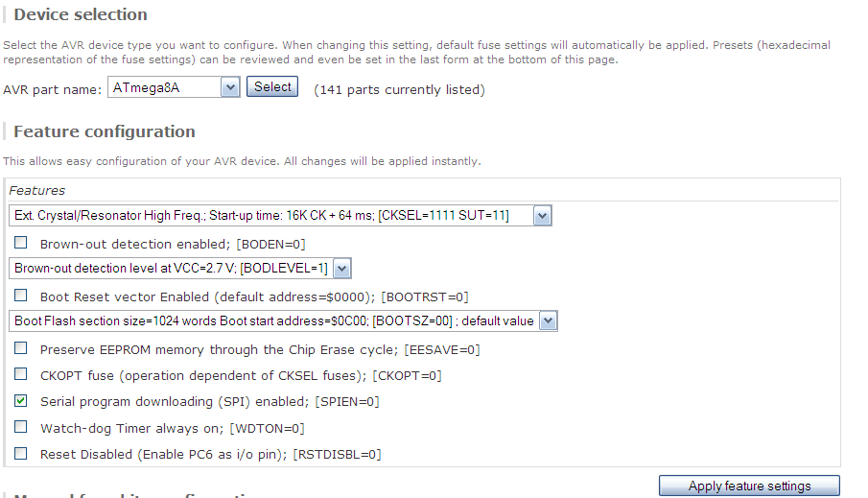Expand the clock source CKSEL dropdown arrow
Image resolution: width=868 pixels, height=498 pixels.
[x=542, y=216]
